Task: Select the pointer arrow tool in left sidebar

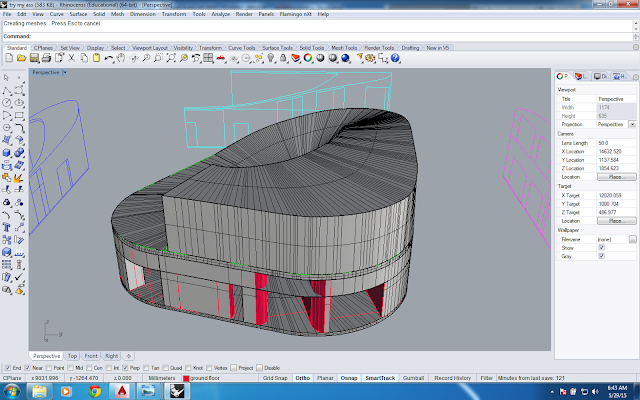Action: pos(8,76)
